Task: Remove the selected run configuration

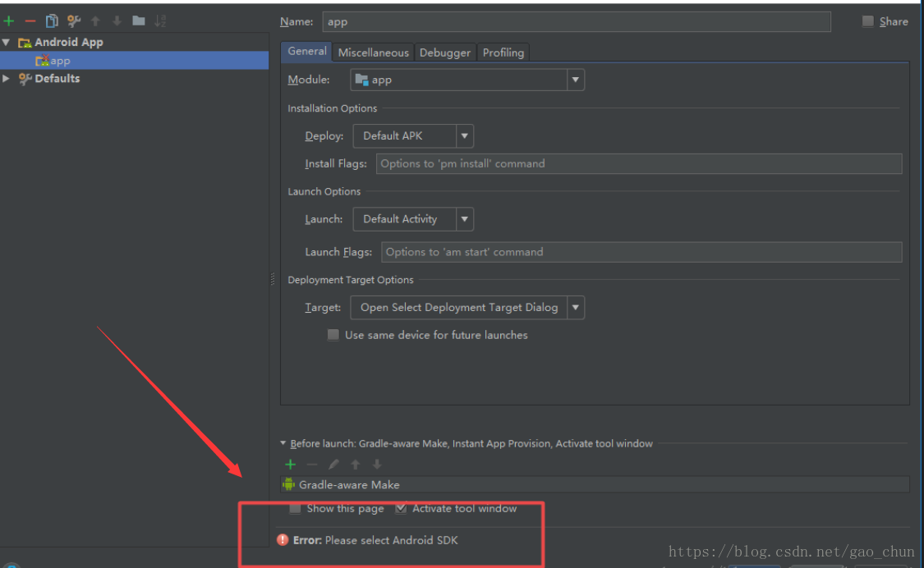Action: (30, 21)
